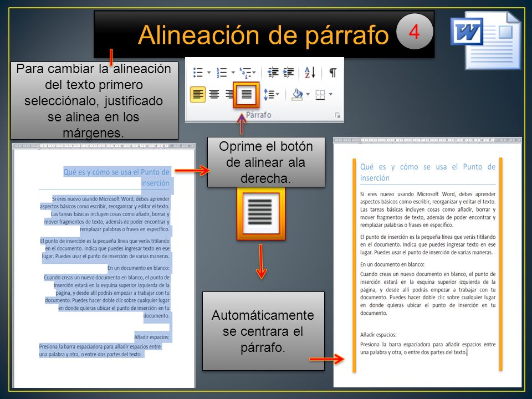The image size is (532, 399).
Task: Click the Numbering list icon
Action: click(x=222, y=72)
